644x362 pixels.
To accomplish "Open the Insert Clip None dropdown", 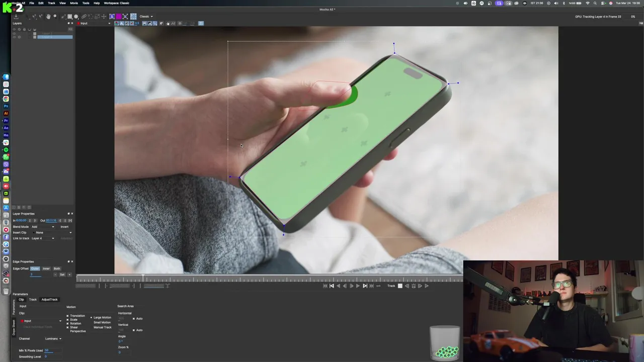I will [x=53, y=232].
